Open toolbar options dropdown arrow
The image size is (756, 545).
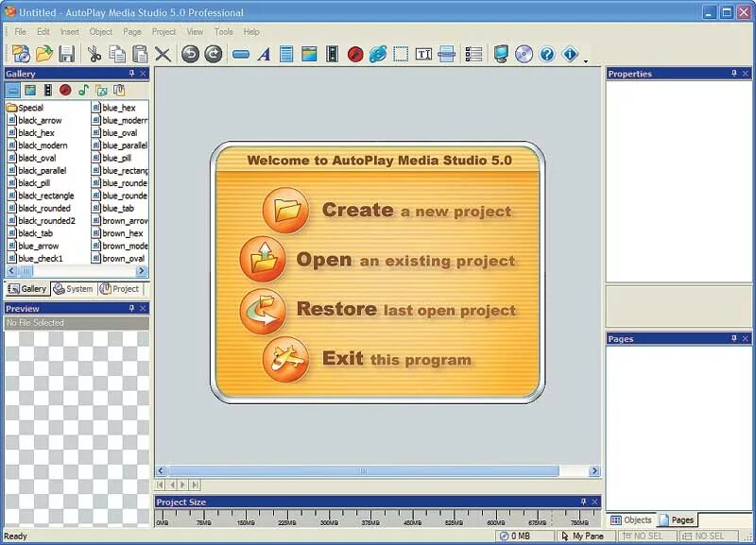tap(586, 61)
